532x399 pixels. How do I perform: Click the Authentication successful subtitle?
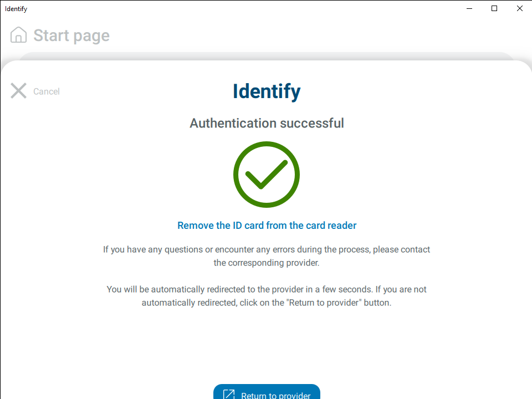click(266, 123)
